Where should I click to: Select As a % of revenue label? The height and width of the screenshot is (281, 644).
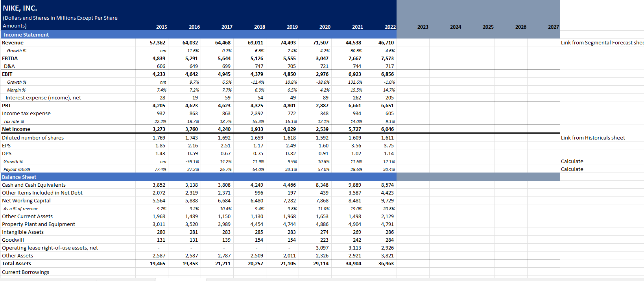click(x=21, y=209)
